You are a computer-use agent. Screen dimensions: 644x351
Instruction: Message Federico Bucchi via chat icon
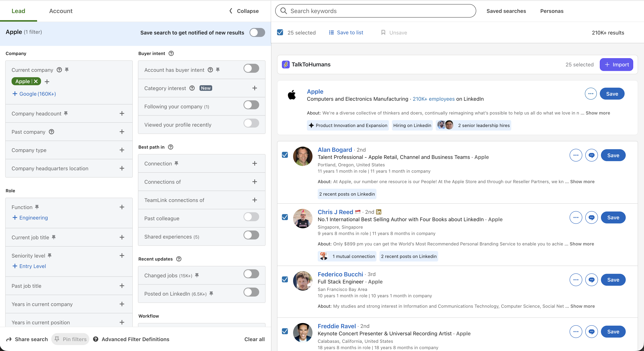591,280
